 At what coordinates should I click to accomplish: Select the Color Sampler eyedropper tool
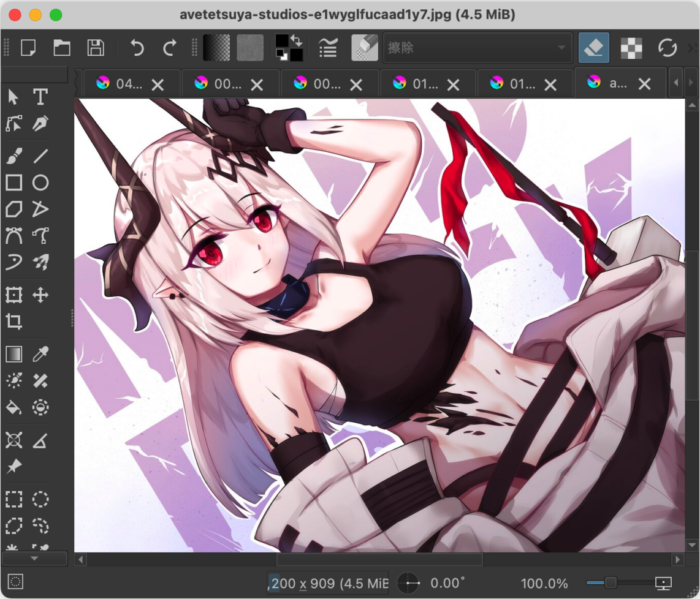(x=40, y=355)
